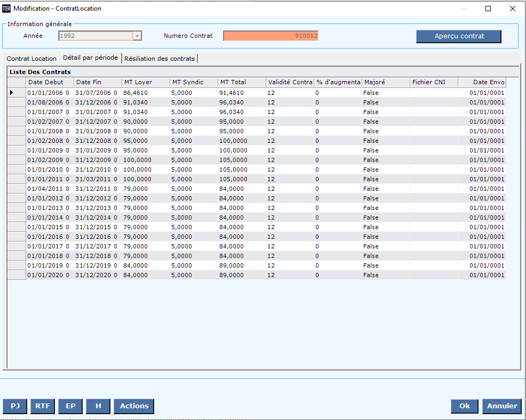Switch to the Contrat Location tab

point(31,59)
